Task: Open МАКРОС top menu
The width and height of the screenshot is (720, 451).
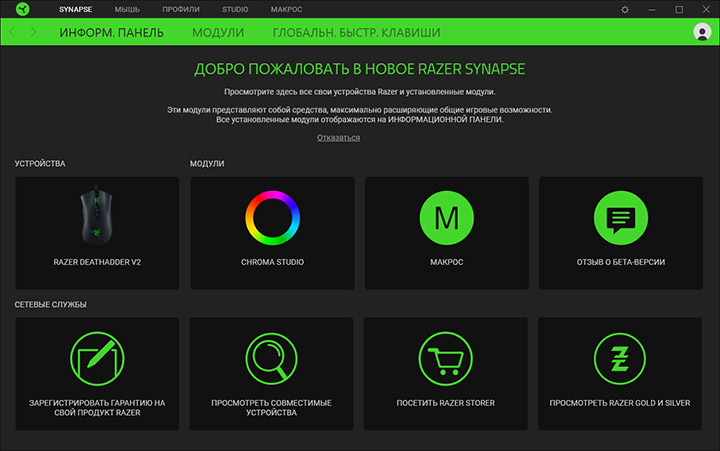Action: click(287, 9)
